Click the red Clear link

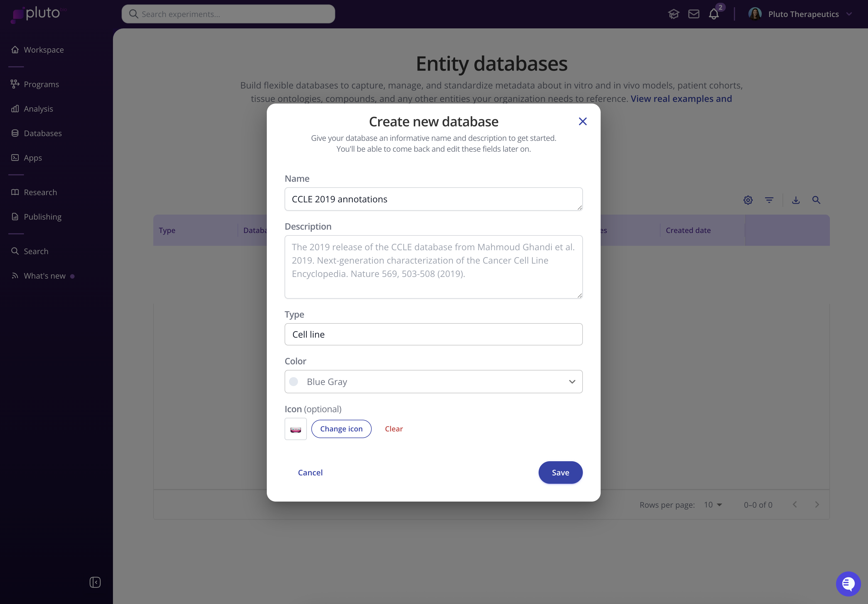[394, 429]
